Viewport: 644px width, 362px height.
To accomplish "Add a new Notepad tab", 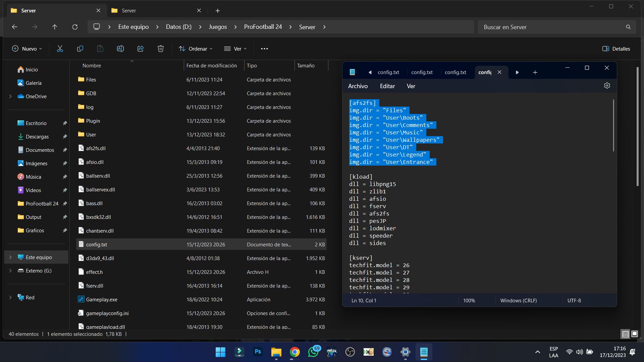I will pos(535,72).
